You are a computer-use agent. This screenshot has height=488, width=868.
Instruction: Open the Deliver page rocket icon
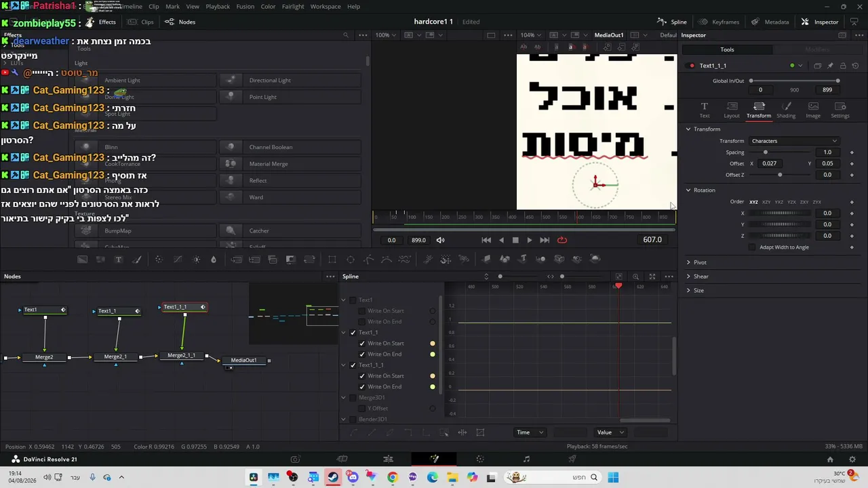[x=572, y=459]
